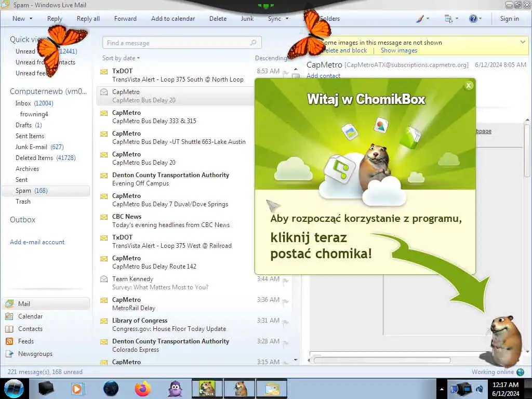Click the Find a message search field

coord(182,43)
